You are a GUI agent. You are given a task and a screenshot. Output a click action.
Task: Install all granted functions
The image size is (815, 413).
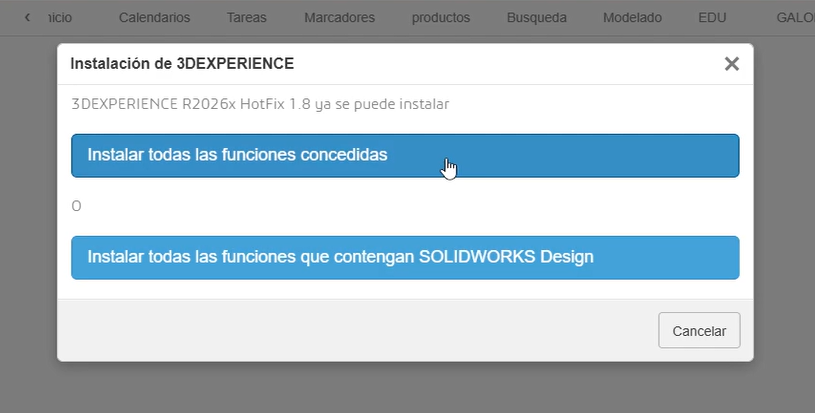[x=405, y=156]
